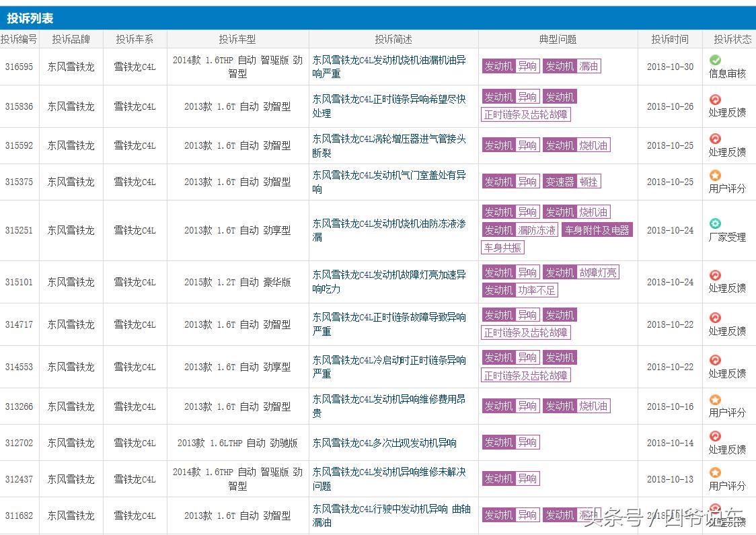This screenshot has width=756, height=535.
Task: Open the 涡轮增压器进气管接头断裂 complaint link
Action: coord(389,145)
